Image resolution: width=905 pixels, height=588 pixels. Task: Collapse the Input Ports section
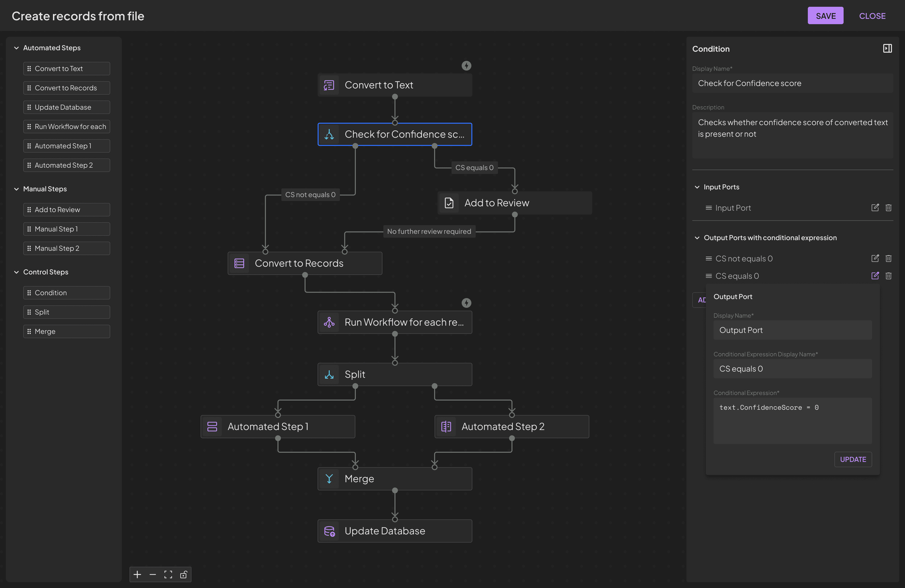(x=697, y=187)
